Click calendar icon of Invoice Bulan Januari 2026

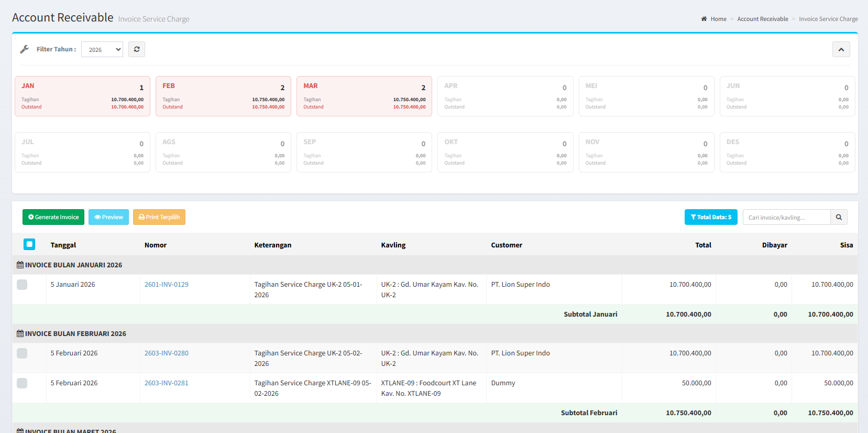point(20,265)
